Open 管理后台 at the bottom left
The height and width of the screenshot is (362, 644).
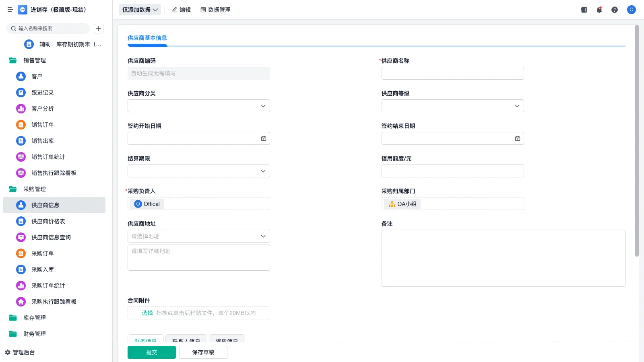tap(20, 352)
